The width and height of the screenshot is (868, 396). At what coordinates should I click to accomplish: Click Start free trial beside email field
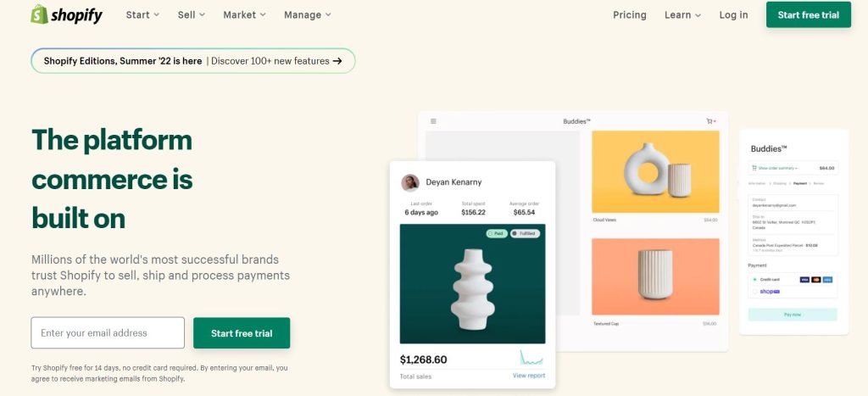pos(242,333)
